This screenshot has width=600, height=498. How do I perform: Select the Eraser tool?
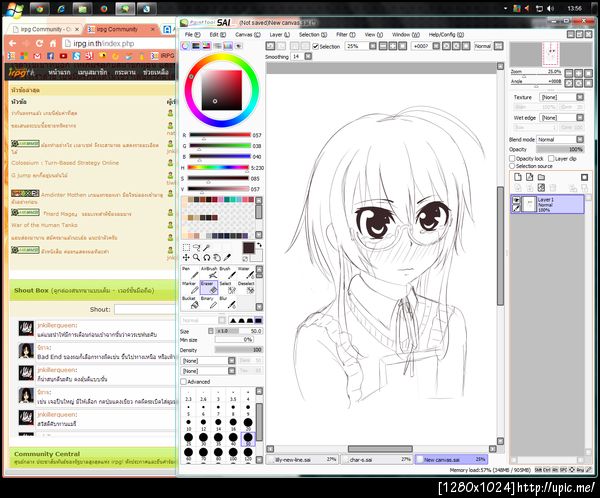pyautogui.click(x=209, y=287)
